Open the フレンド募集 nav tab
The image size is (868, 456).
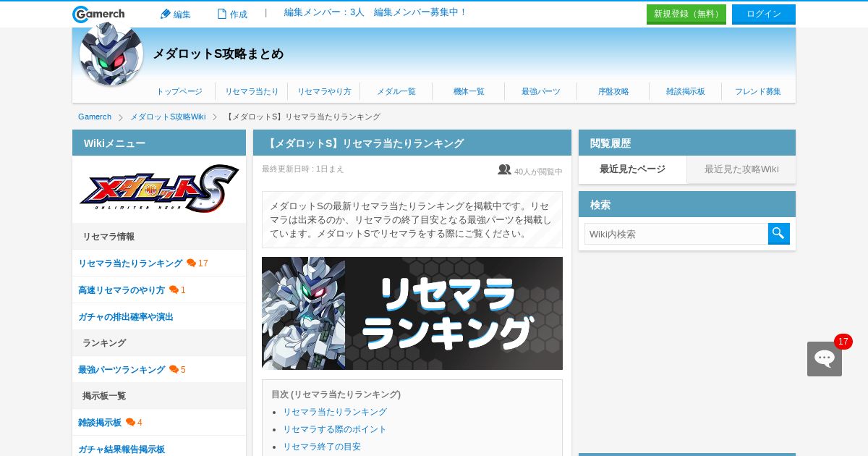point(758,91)
